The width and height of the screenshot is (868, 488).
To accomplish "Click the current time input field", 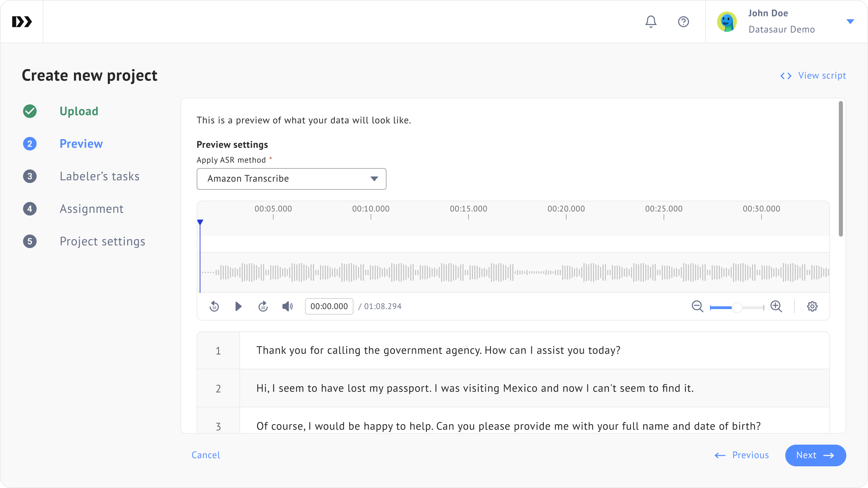I will [x=329, y=306].
